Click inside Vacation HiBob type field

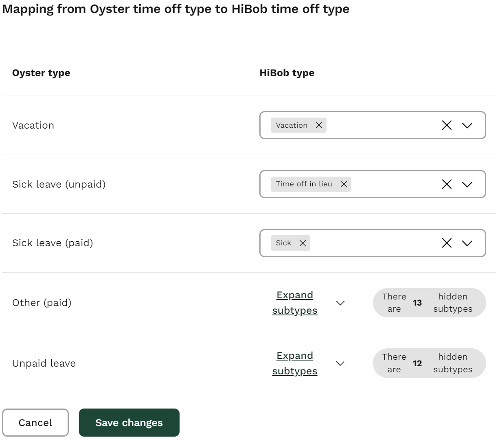(x=373, y=125)
